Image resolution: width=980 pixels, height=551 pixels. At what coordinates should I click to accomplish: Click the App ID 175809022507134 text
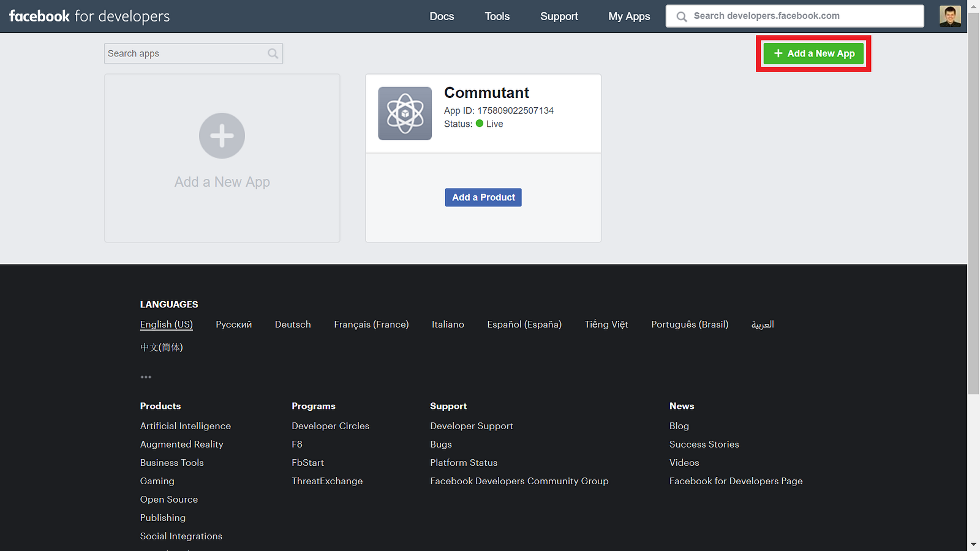(x=499, y=111)
